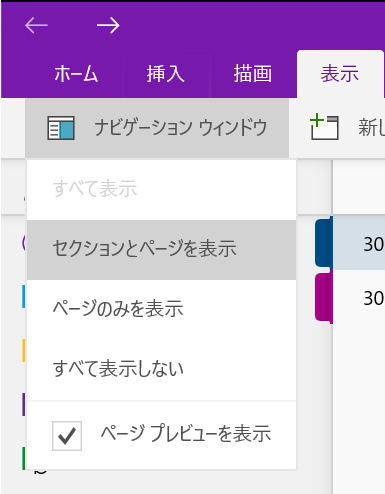Click the back arrow icon
Image resolution: width=385 pixels, height=494 pixels.
pyautogui.click(x=36, y=26)
